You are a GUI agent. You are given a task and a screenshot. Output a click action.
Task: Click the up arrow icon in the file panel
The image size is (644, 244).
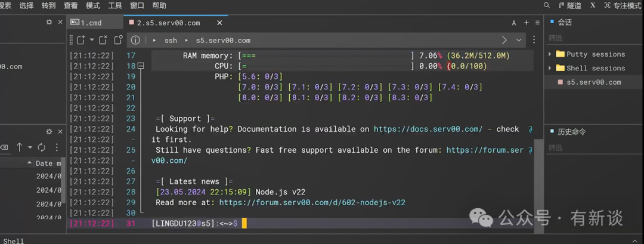point(19,147)
